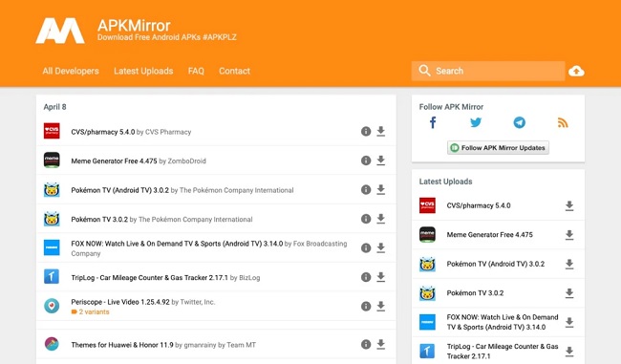Download CVS/pharmacy 5.4.0 in Latest Uploads sidebar
Image resolution: width=621 pixels, height=364 pixels.
coord(569,205)
